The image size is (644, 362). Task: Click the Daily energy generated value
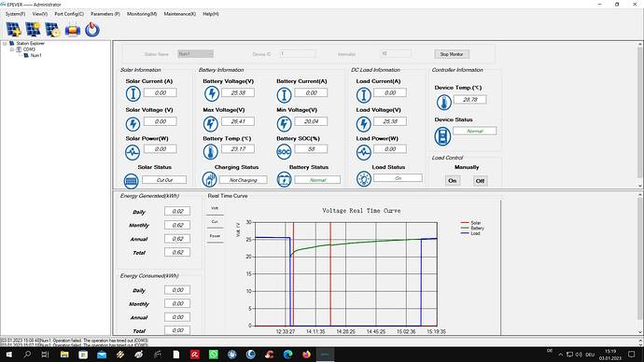pyautogui.click(x=177, y=211)
